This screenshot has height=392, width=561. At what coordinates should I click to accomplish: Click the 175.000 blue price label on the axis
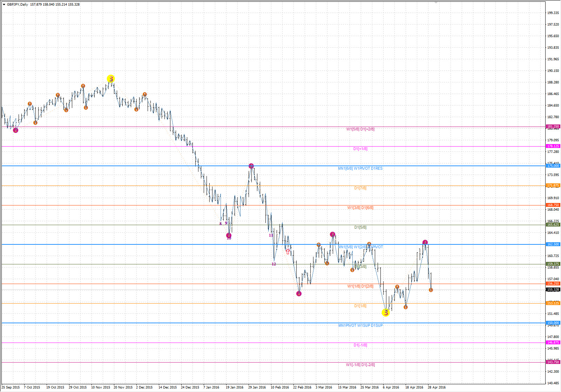pyautogui.click(x=553, y=166)
